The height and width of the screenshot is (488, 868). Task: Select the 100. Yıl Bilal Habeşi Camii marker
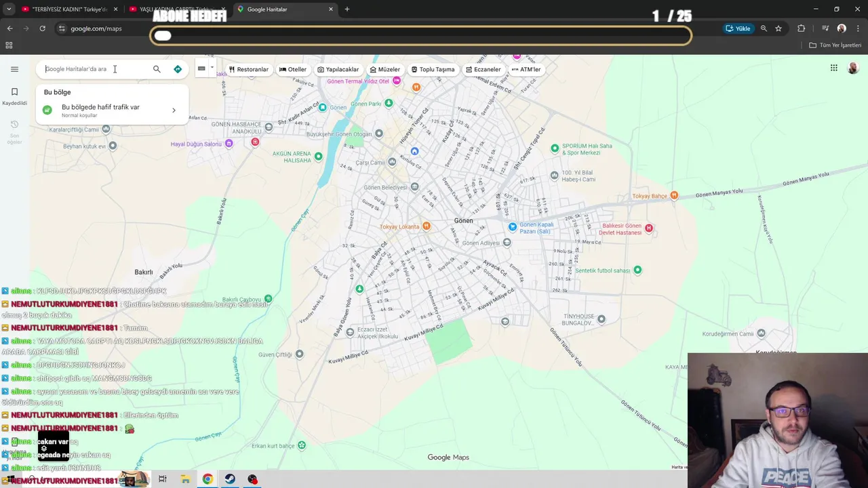pos(555,176)
